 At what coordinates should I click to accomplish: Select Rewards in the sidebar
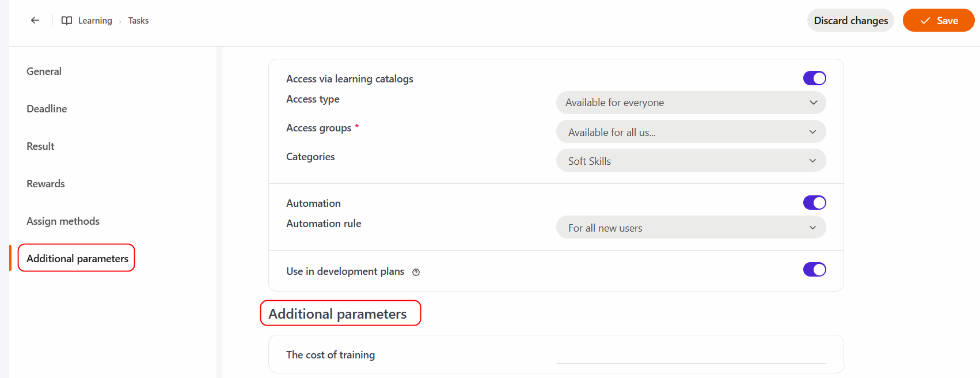(x=45, y=184)
